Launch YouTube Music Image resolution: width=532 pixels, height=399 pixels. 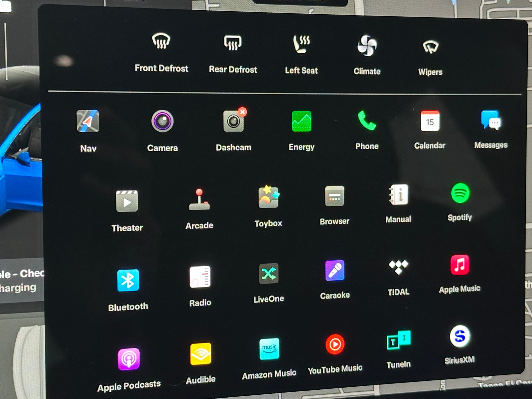coord(335,344)
